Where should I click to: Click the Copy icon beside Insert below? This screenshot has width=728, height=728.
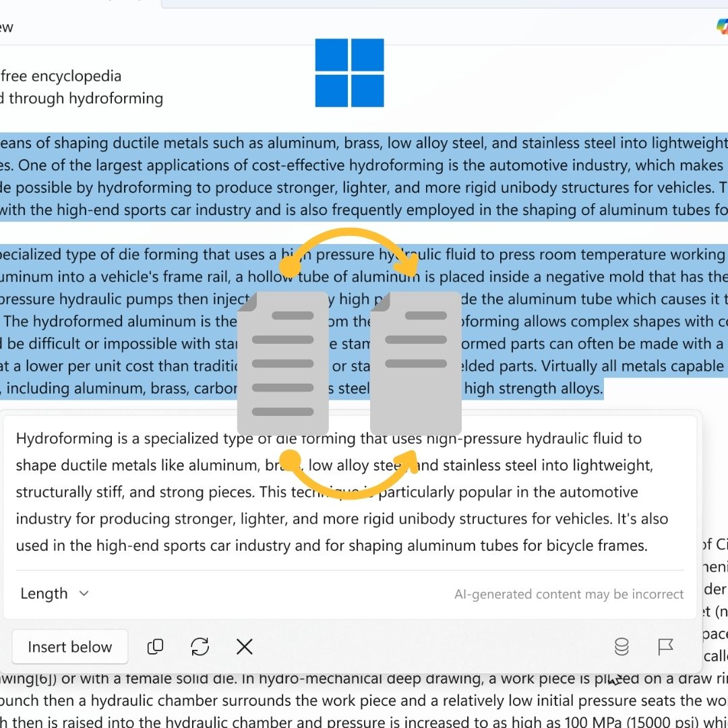(x=155, y=647)
